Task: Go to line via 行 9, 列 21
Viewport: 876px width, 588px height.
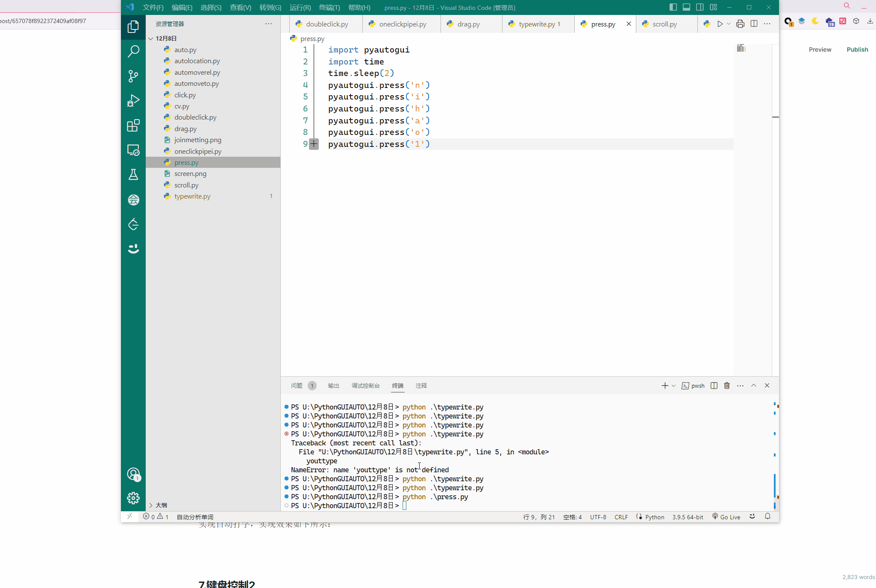Action: pos(539,517)
